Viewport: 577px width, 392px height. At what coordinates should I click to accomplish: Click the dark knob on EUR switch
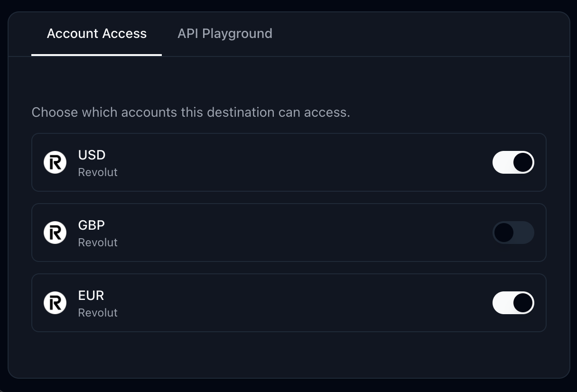tap(523, 303)
